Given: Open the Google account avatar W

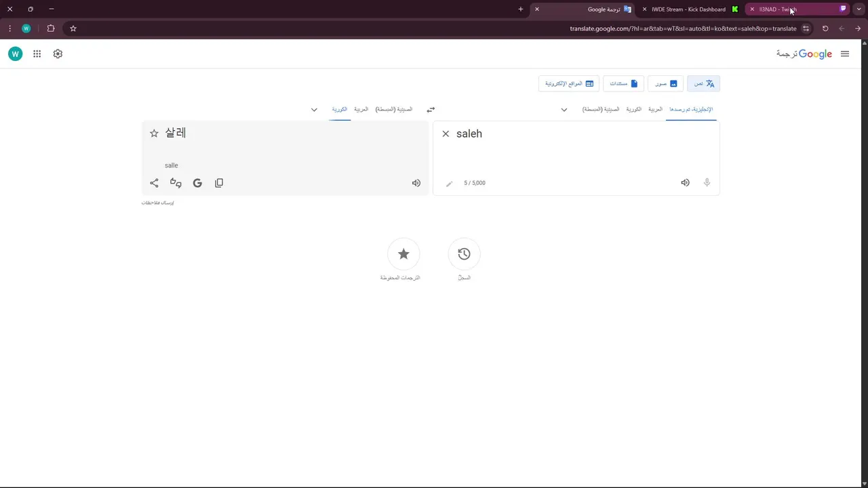Looking at the screenshot, I should coord(15,54).
